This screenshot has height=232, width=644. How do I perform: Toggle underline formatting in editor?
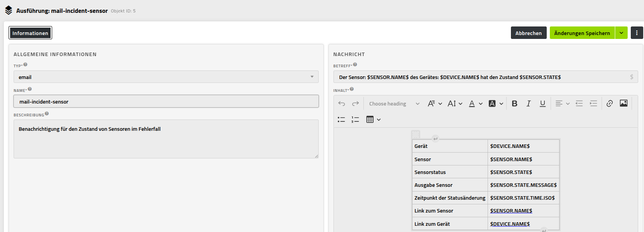[542, 104]
